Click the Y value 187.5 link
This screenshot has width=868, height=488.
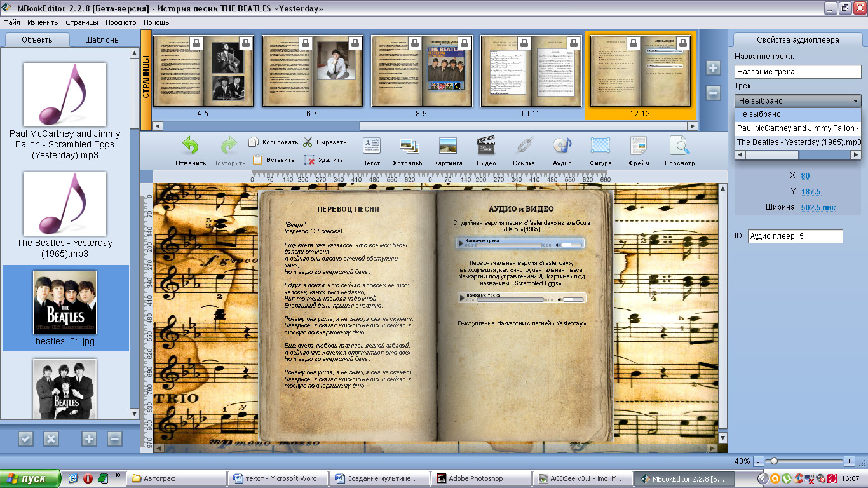(x=811, y=191)
